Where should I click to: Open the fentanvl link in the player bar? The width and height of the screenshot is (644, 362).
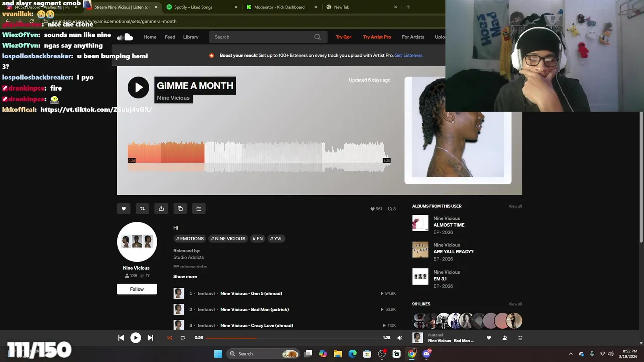[x=436, y=335]
